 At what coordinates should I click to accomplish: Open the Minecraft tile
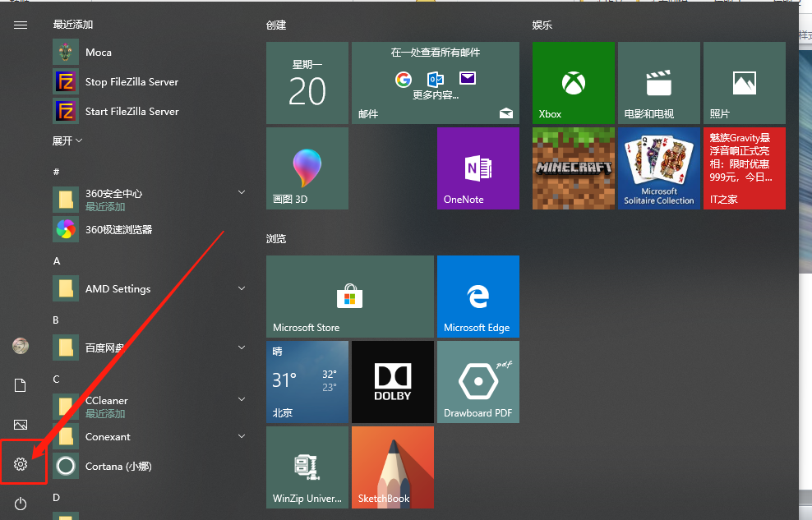coord(574,168)
